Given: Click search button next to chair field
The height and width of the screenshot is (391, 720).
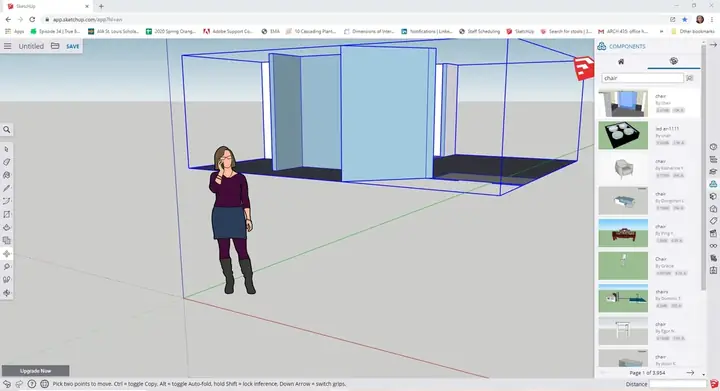Looking at the screenshot, I should [x=690, y=78].
